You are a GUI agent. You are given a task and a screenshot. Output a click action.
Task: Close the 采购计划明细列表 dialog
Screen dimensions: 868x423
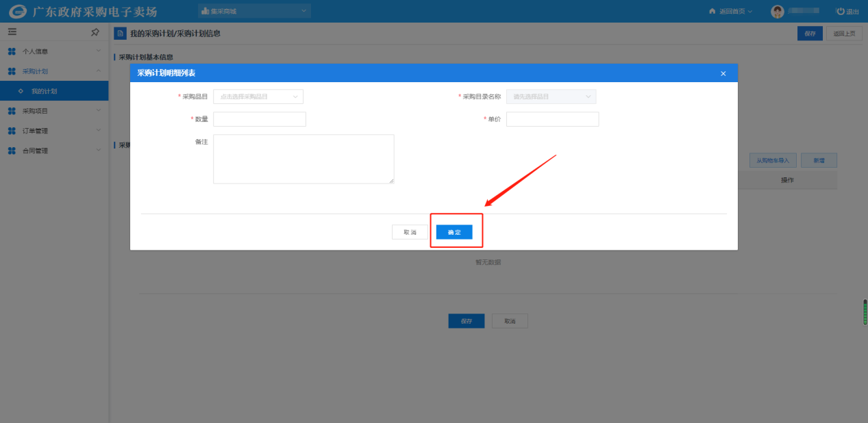[723, 73]
